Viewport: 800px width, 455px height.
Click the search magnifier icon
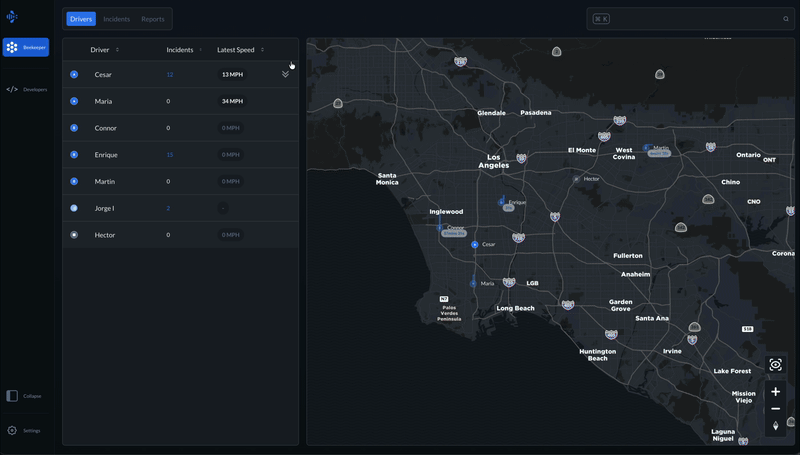click(786, 19)
